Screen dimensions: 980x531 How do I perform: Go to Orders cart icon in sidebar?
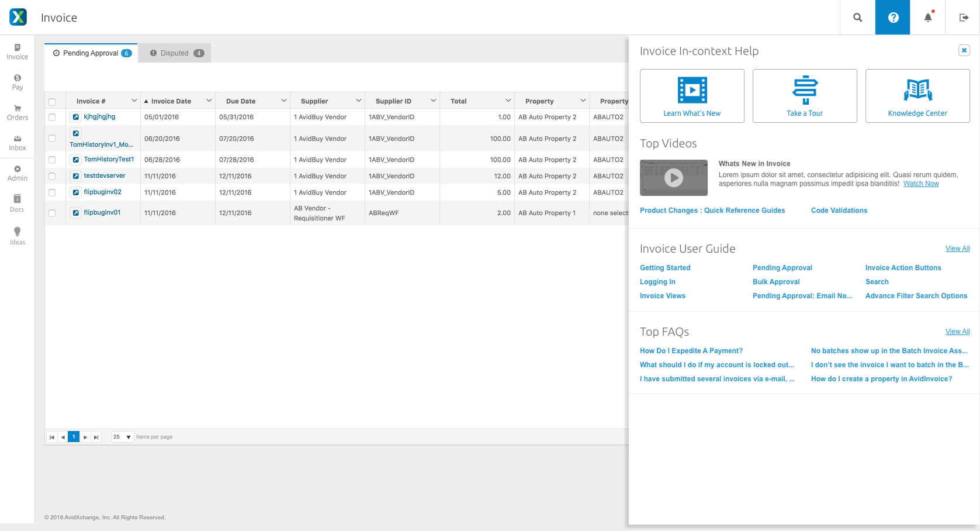coord(18,112)
